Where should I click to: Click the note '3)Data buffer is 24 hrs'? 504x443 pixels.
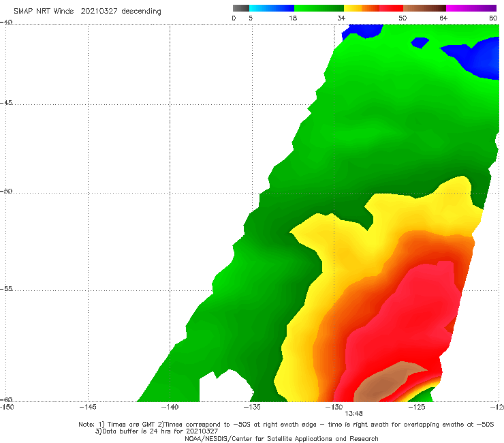pyautogui.click(x=157, y=431)
